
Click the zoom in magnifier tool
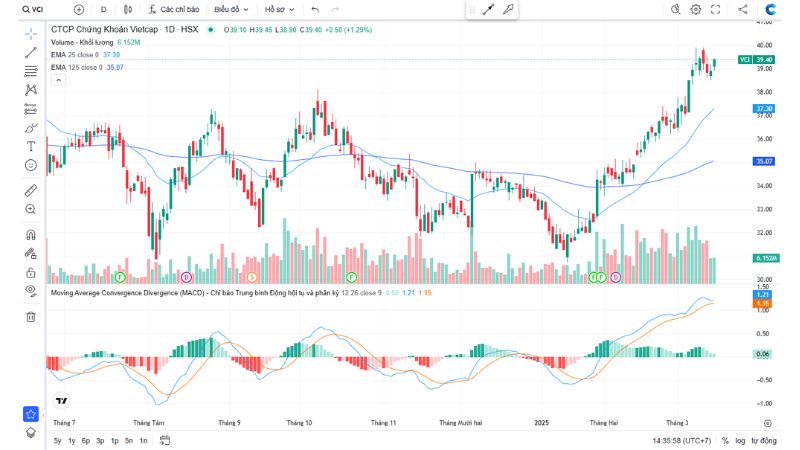click(31, 209)
